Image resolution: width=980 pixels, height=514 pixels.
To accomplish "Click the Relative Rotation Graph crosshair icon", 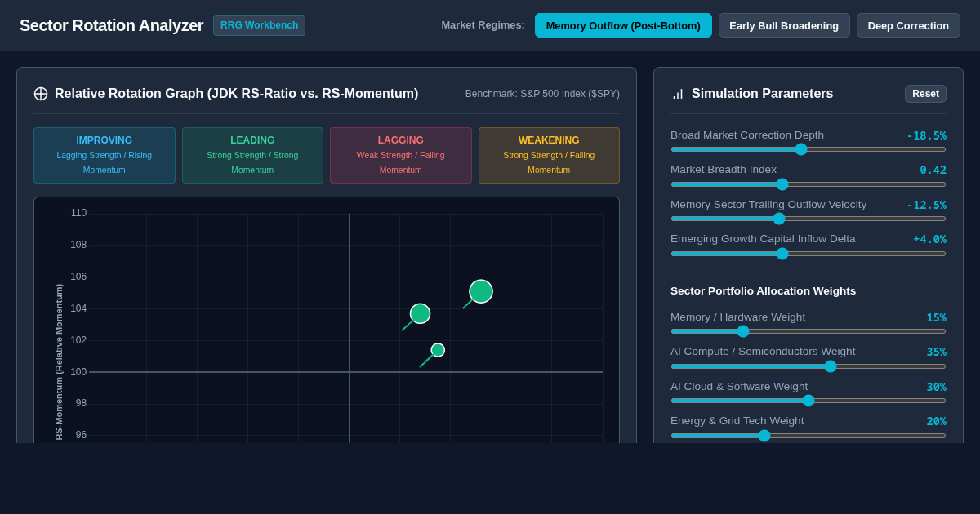I will pyautogui.click(x=41, y=94).
